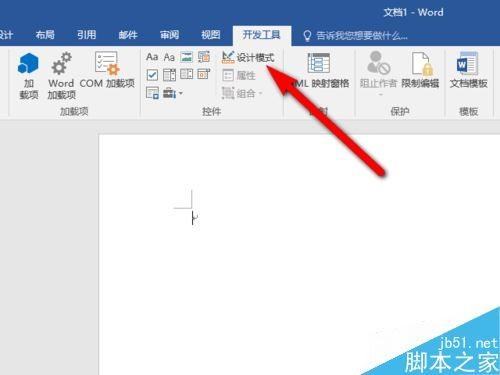Open 文档模板 document template dialog

[468, 70]
